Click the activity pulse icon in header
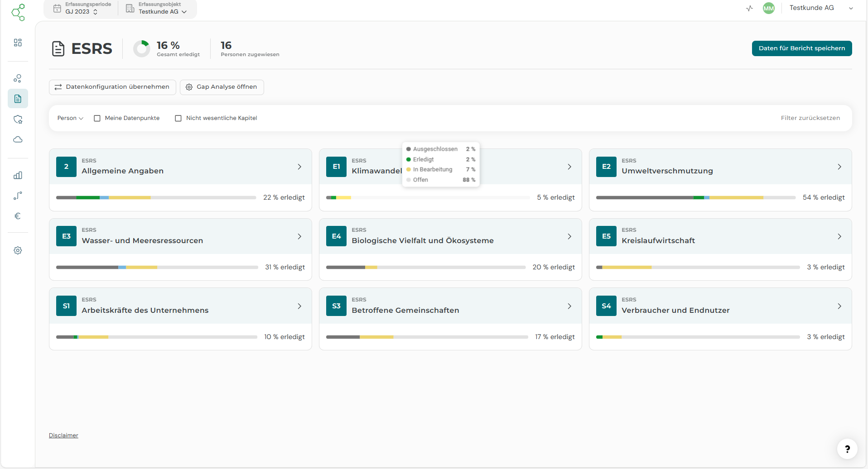Screen dimensions: 868x469 749,8
